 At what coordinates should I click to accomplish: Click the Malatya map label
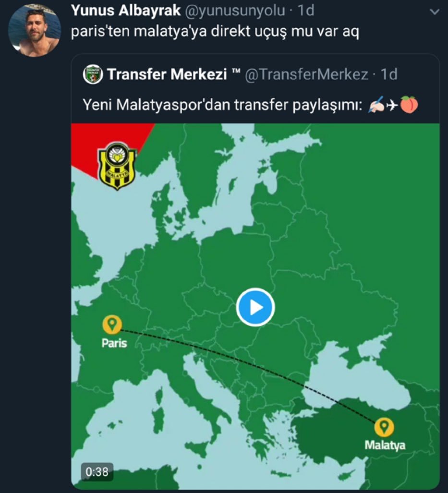[385, 445]
